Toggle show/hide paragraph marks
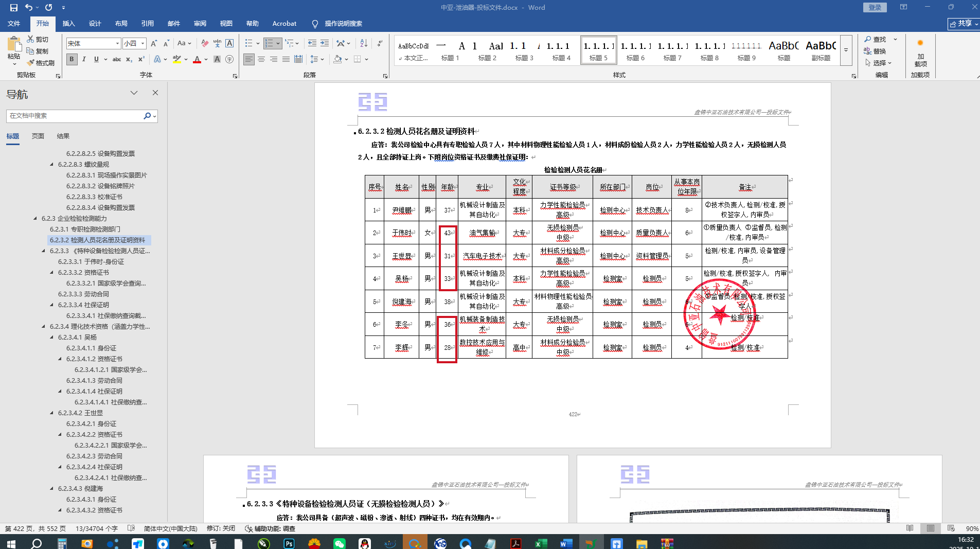This screenshot has width=980, height=549. (380, 44)
